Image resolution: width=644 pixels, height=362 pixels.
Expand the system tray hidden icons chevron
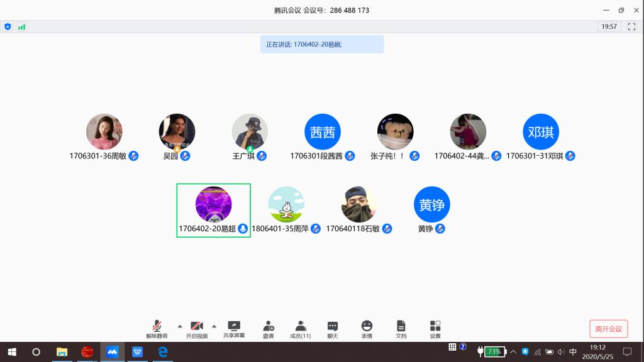pyautogui.click(x=513, y=352)
